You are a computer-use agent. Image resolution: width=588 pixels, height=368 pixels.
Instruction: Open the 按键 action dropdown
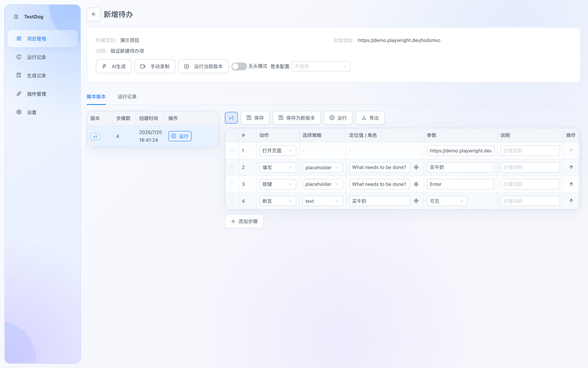[278, 184]
